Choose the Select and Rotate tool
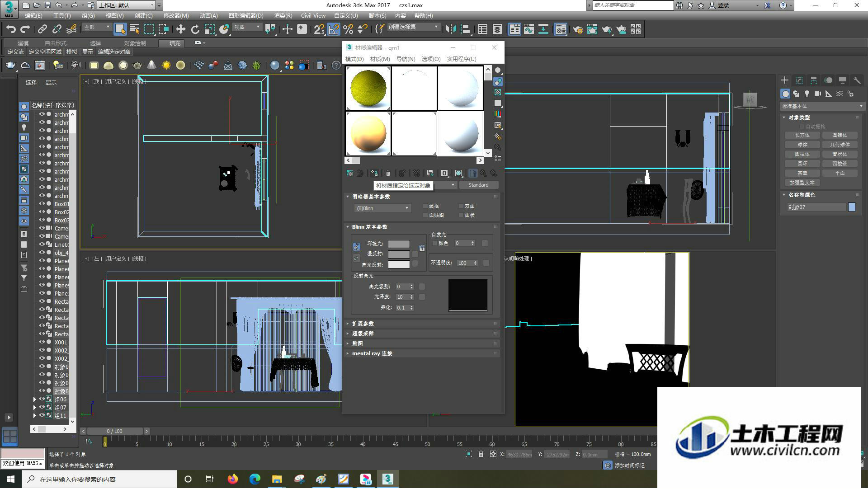The image size is (868, 489). pyautogui.click(x=195, y=29)
